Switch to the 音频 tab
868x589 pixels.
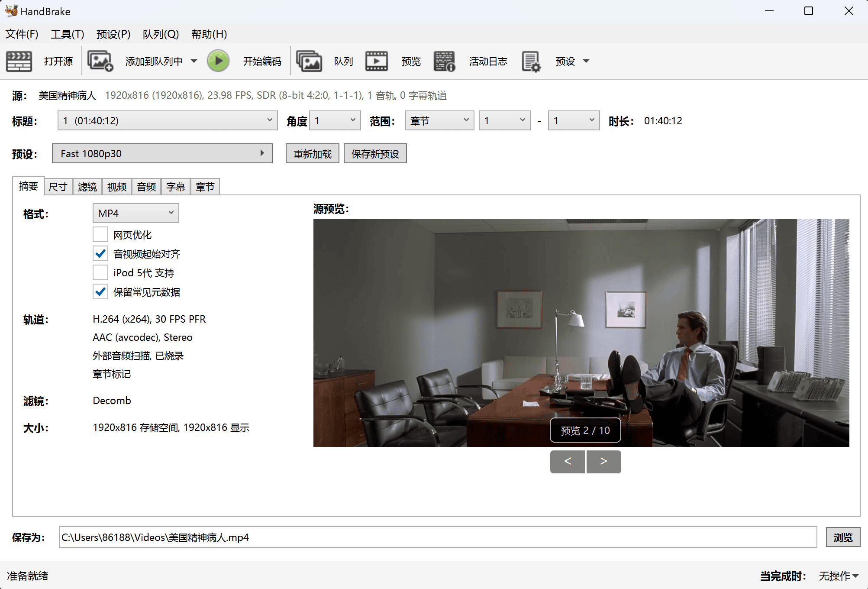click(x=146, y=187)
